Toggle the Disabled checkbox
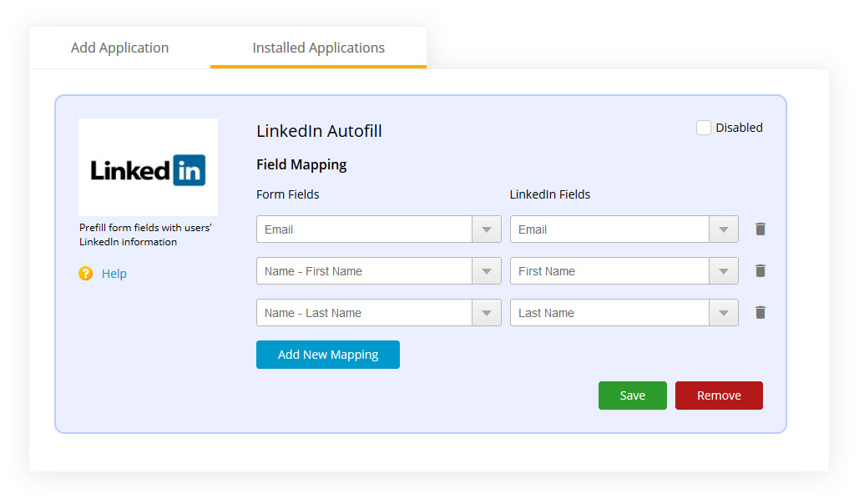This screenshot has width=859, height=504. click(704, 128)
